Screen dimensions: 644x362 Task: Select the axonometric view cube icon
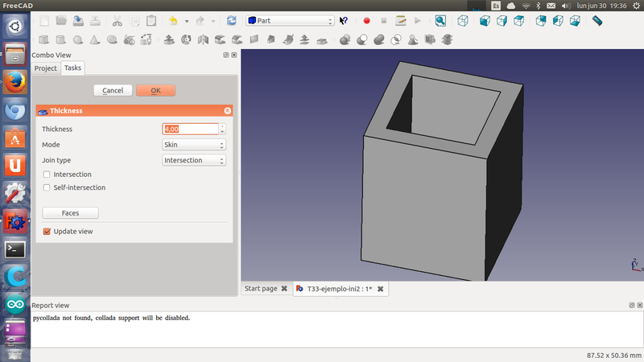(x=464, y=21)
